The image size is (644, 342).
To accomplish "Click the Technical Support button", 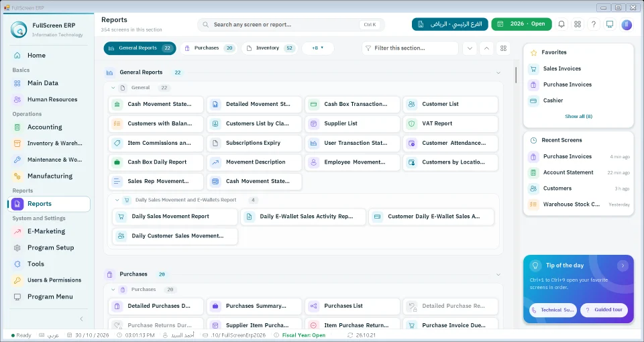I will [x=553, y=310].
